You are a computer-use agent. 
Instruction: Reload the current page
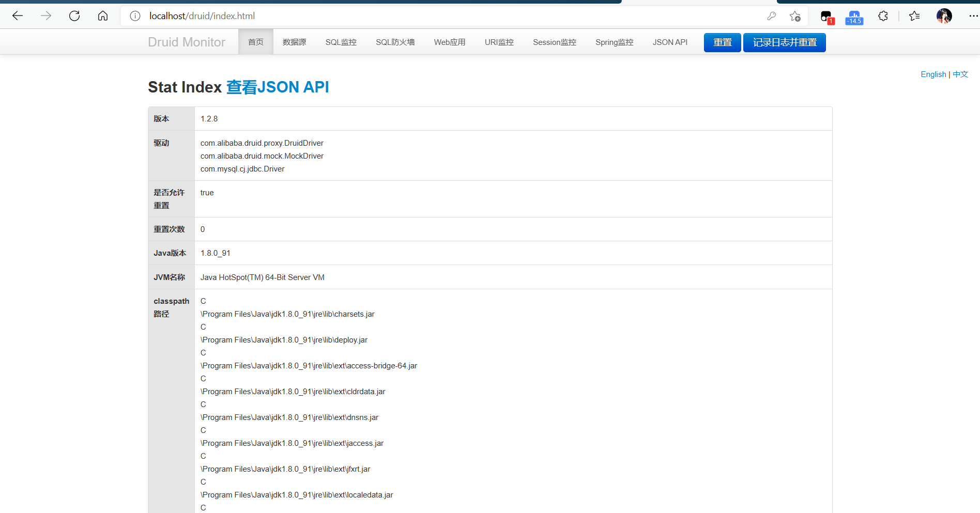tap(74, 15)
